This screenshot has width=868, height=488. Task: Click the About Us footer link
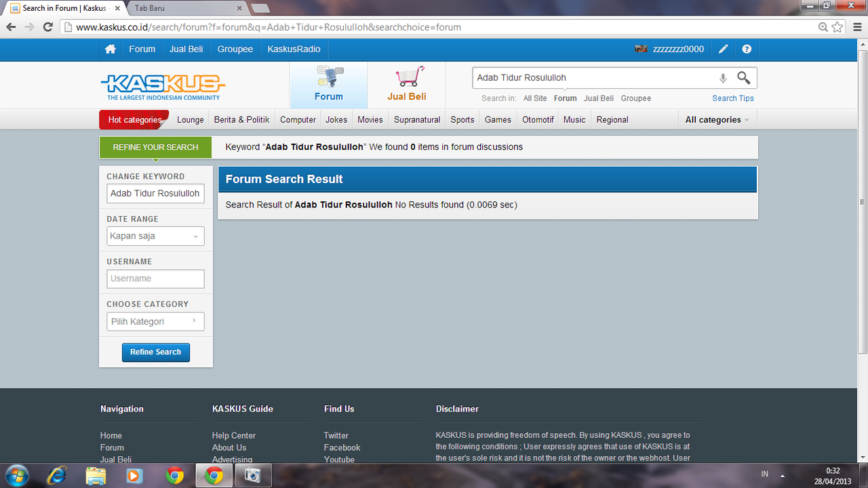pos(229,448)
